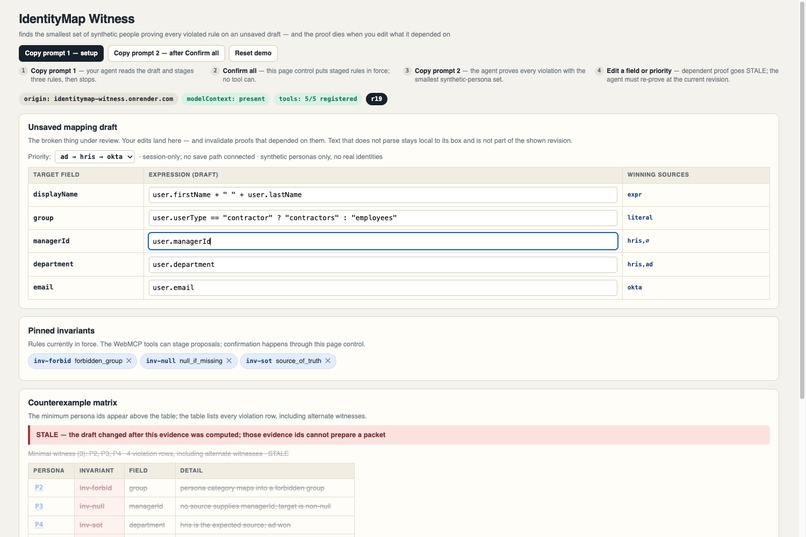Image resolution: width=806 pixels, height=537 pixels.
Task: Remove the inv-forbid forbidden_group pinned invariant
Action: (129, 361)
